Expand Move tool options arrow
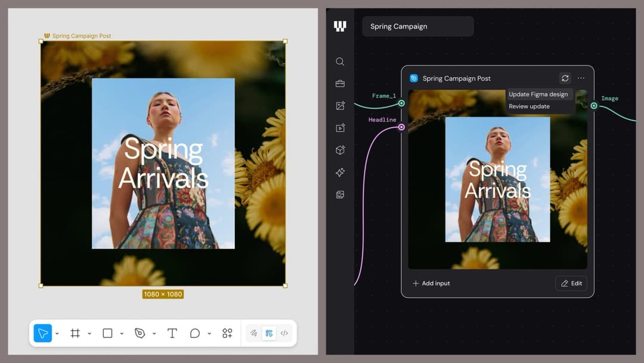644x363 pixels. point(57,333)
